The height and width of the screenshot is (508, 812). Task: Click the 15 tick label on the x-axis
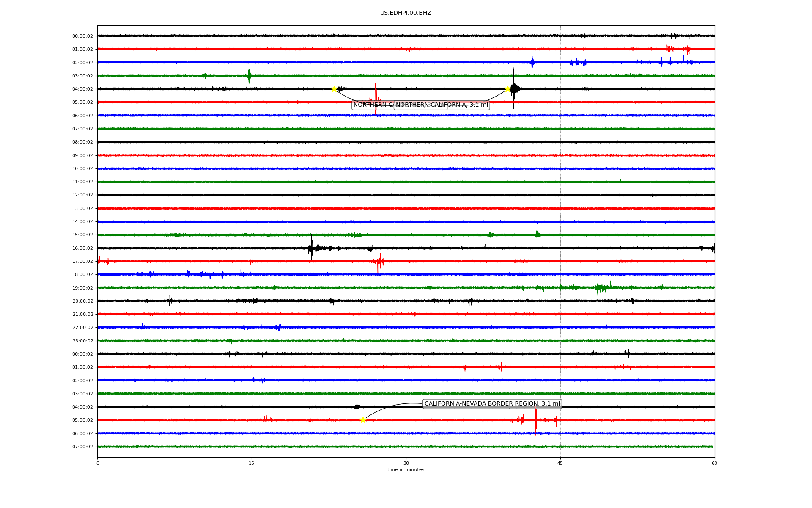coord(252,463)
